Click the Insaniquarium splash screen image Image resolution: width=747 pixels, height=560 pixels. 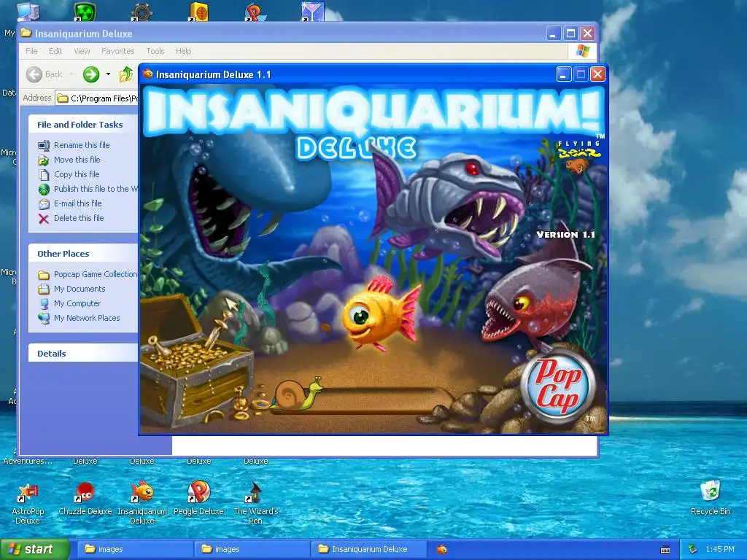point(373,260)
